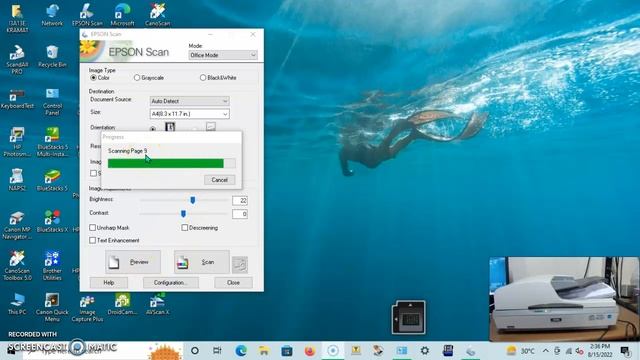Open the Canon Quick Menu shortcut
640x360 pixels.
[52, 307]
